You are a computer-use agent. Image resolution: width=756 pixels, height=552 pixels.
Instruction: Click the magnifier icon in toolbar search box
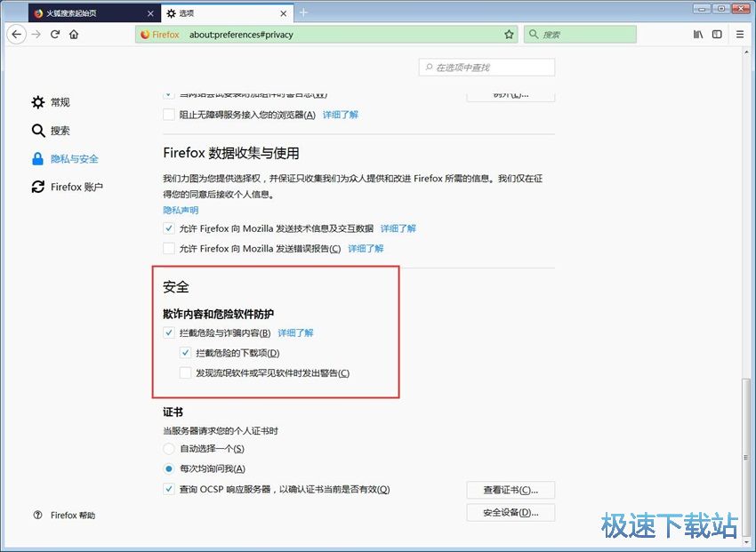click(534, 34)
